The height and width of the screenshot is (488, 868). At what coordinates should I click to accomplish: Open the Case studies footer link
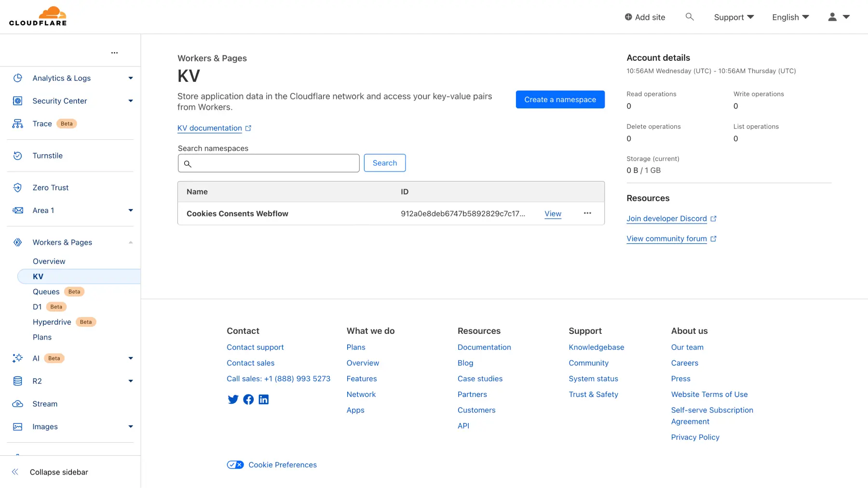coord(480,379)
